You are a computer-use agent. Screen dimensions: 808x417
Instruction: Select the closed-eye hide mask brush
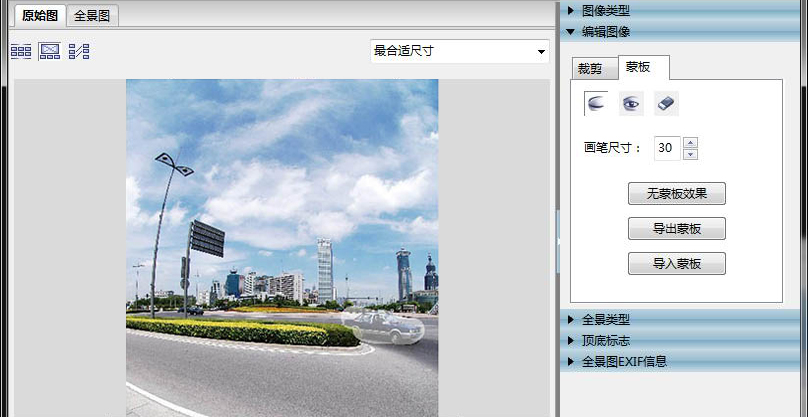pyautogui.click(x=597, y=102)
